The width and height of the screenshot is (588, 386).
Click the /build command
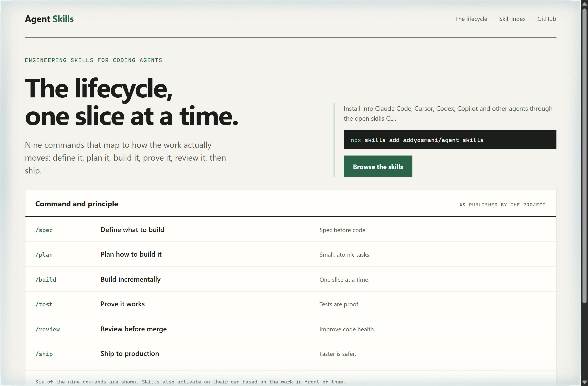(x=46, y=280)
